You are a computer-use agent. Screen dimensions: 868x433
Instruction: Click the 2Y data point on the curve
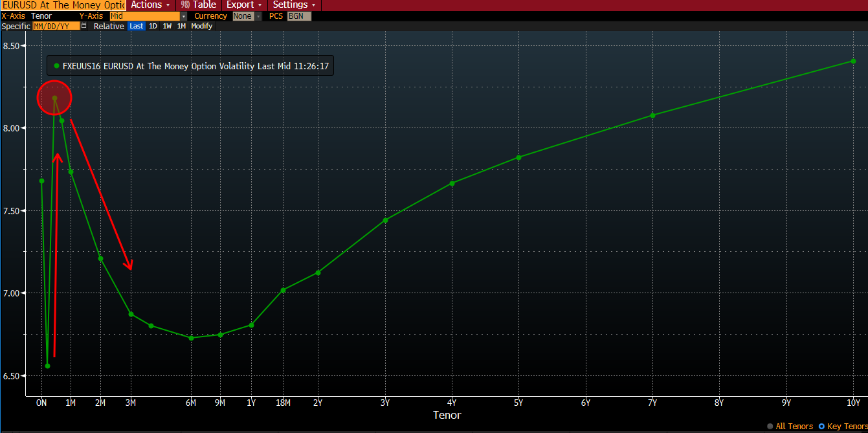(x=318, y=272)
